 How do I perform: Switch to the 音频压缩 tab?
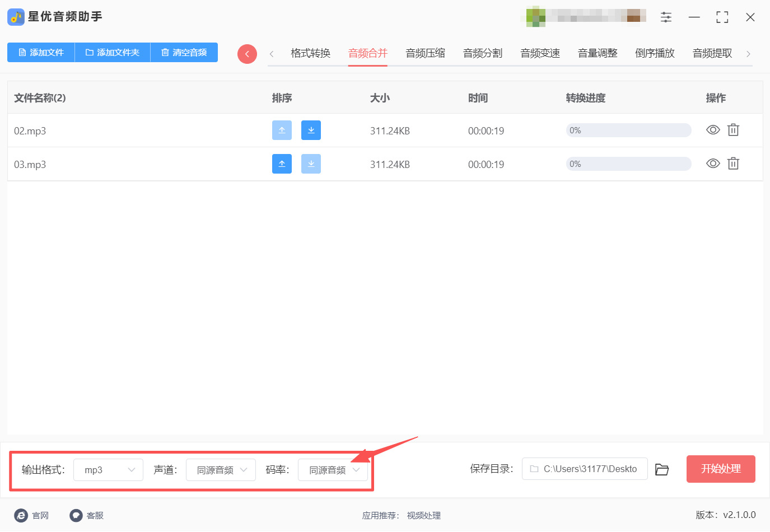[x=425, y=53]
